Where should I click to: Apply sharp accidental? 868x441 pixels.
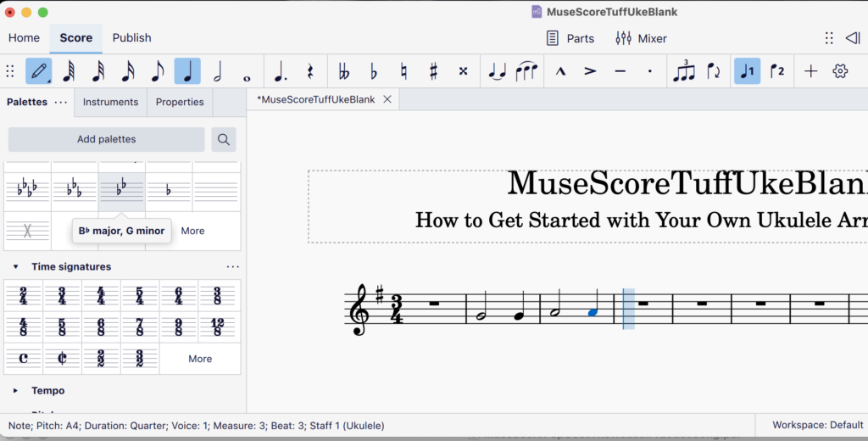tap(433, 71)
